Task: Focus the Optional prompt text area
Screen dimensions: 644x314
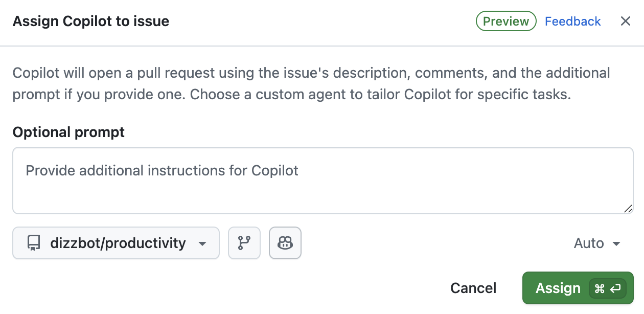Action: pyautogui.click(x=322, y=180)
